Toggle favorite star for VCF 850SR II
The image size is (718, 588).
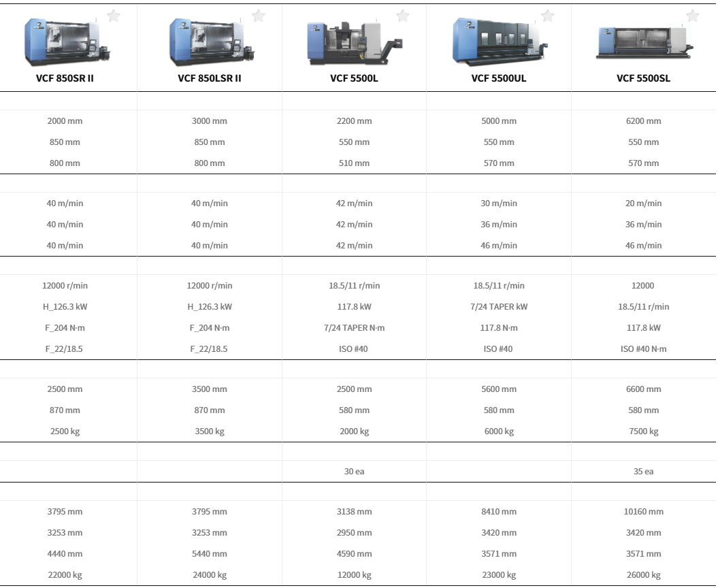pyautogui.click(x=114, y=16)
